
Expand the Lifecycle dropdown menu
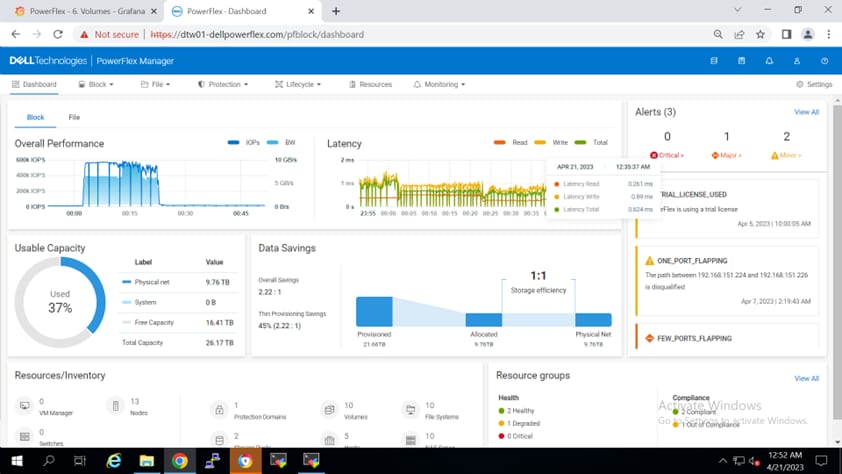click(x=298, y=84)
